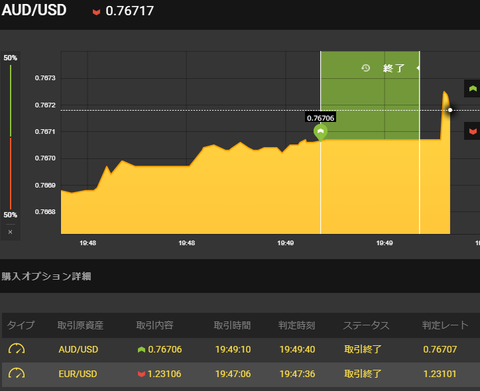Click the 判定時刻 column header
The width and height of the screenshot is (480, 391).
[297, 325]
